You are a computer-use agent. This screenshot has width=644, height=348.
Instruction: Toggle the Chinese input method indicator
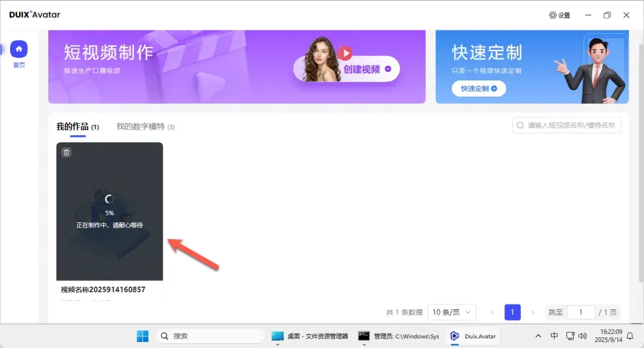(x=554, y=336)
